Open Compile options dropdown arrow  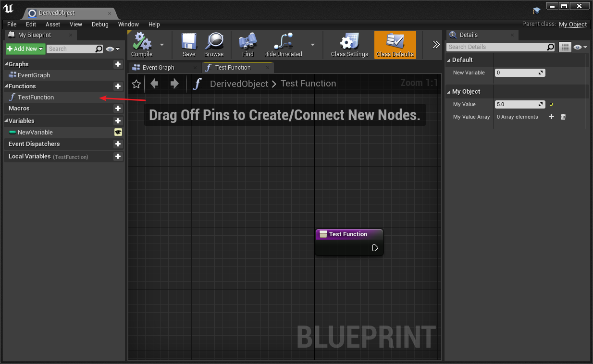162,45
